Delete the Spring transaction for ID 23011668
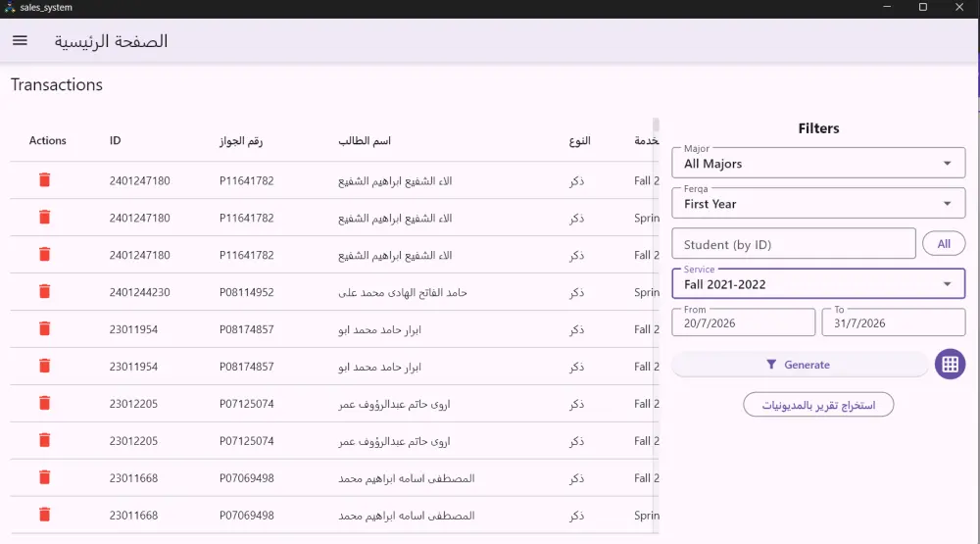This screenshot has width=980, height=544. click(44, 516)
